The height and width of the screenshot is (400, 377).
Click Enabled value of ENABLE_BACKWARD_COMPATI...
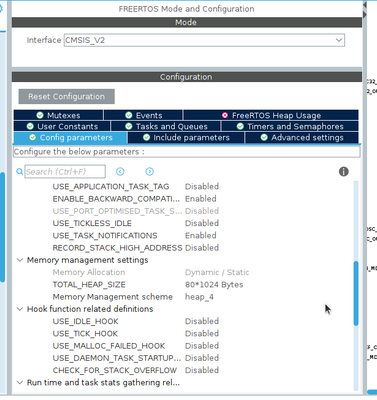click(x=201, y=199)
